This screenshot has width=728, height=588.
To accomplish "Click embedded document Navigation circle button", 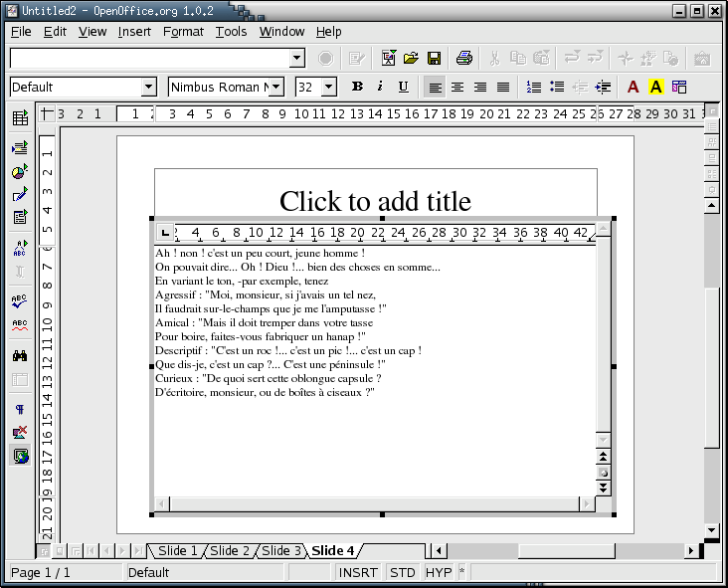I will 603,473.
